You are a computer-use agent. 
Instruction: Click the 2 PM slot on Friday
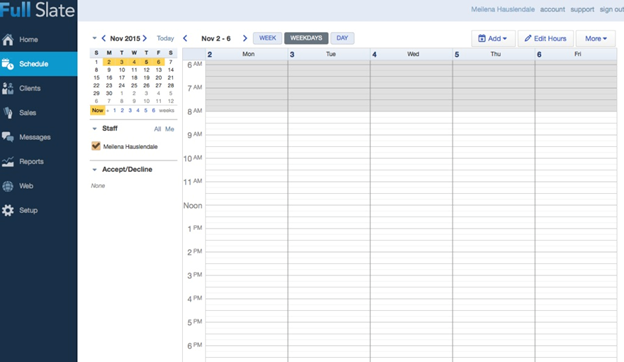point(576,255)
